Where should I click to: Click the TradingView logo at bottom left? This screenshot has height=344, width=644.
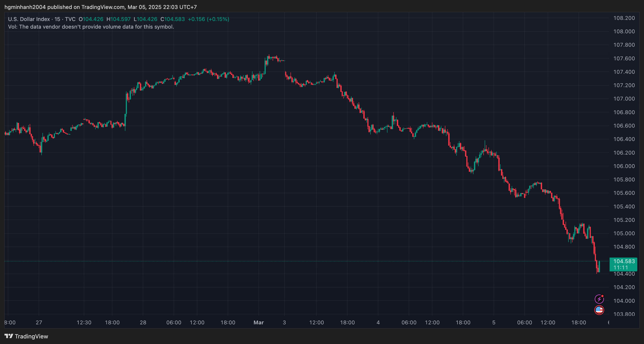click(x=26, y=336)
